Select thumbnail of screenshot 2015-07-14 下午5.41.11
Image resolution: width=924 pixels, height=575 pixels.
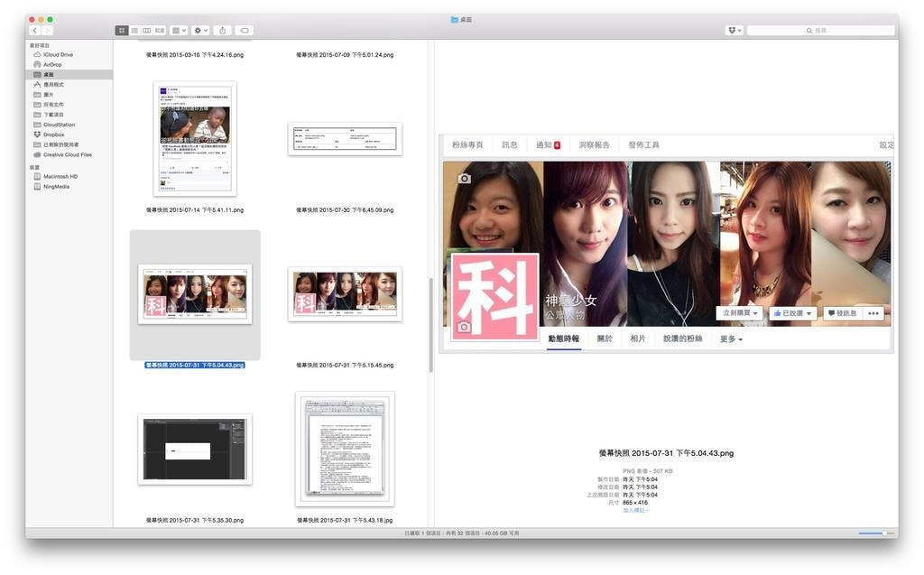click(x=195, y=139)
